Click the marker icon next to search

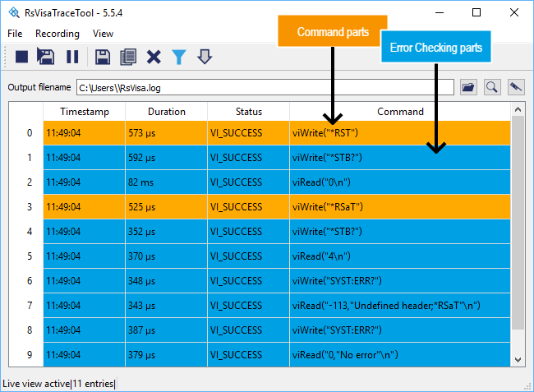[x=516, y=88]
